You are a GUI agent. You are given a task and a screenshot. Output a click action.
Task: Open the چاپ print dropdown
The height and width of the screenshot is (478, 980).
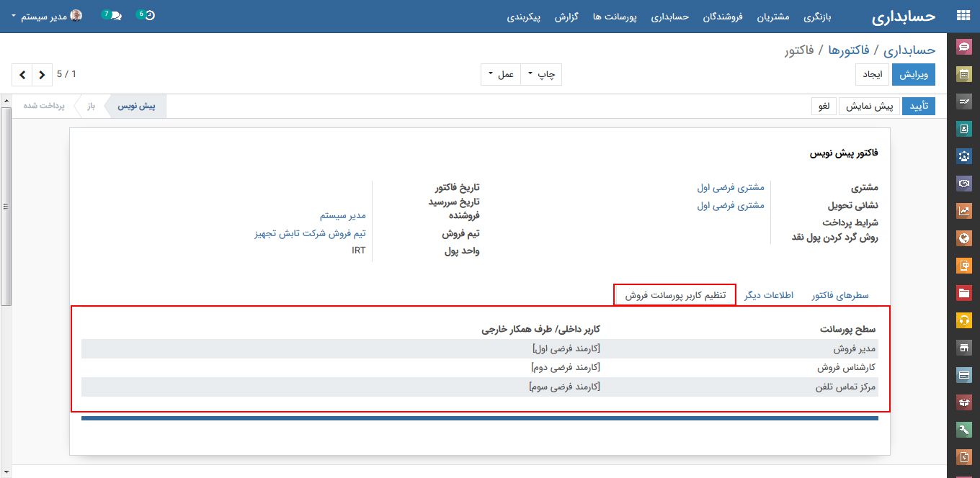pyautogui.click(x=541, y=74)
